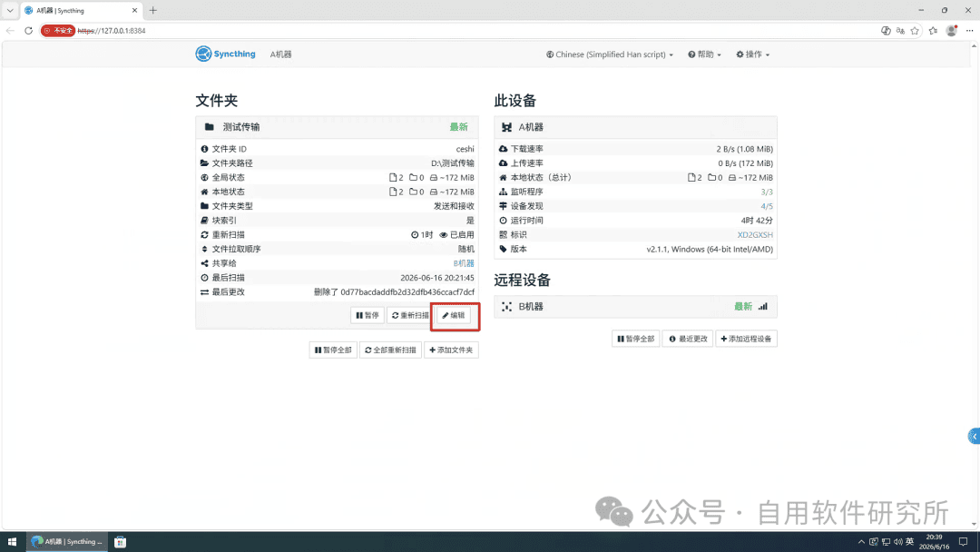Click the 不安全 not secure badge
This screenshot has height=552, width=980.
tap(58, 31)
